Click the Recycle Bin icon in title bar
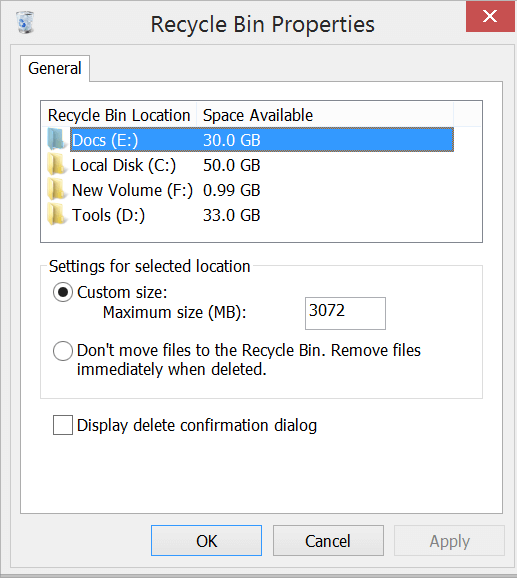 pos(25,22)
